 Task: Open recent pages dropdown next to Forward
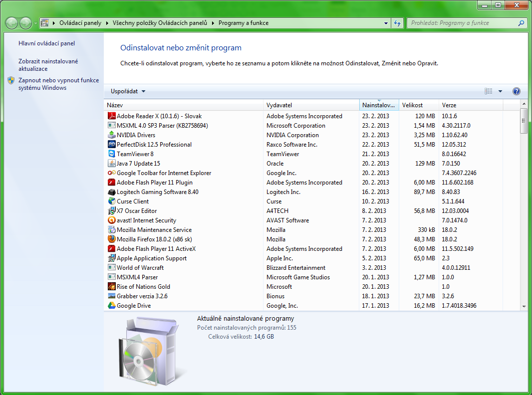click(35, 23)
